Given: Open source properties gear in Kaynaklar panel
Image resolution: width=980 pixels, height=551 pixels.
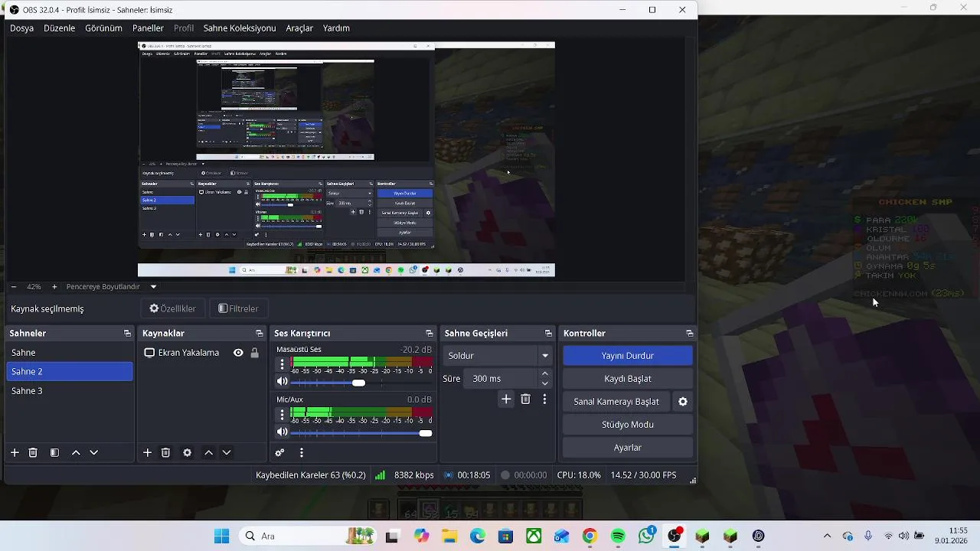Looking at the screenshot, I should tap(187, 453).
